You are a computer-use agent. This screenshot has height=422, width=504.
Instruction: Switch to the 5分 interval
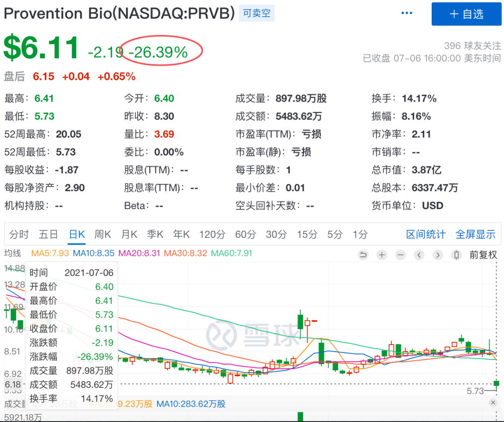[335, 235]
